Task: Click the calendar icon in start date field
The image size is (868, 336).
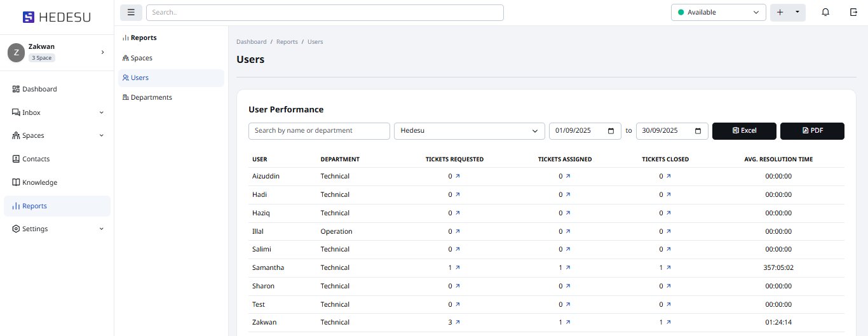Action: [x=611, y=131]
